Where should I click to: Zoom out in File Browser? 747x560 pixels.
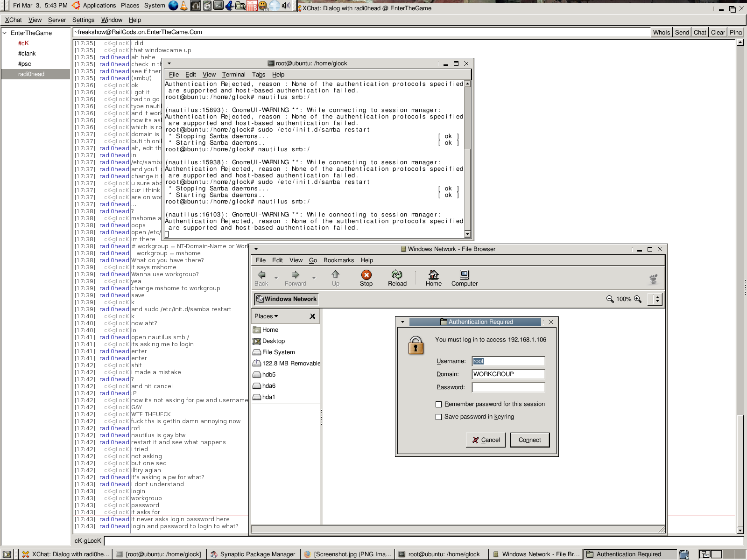[x=610, y=299]
